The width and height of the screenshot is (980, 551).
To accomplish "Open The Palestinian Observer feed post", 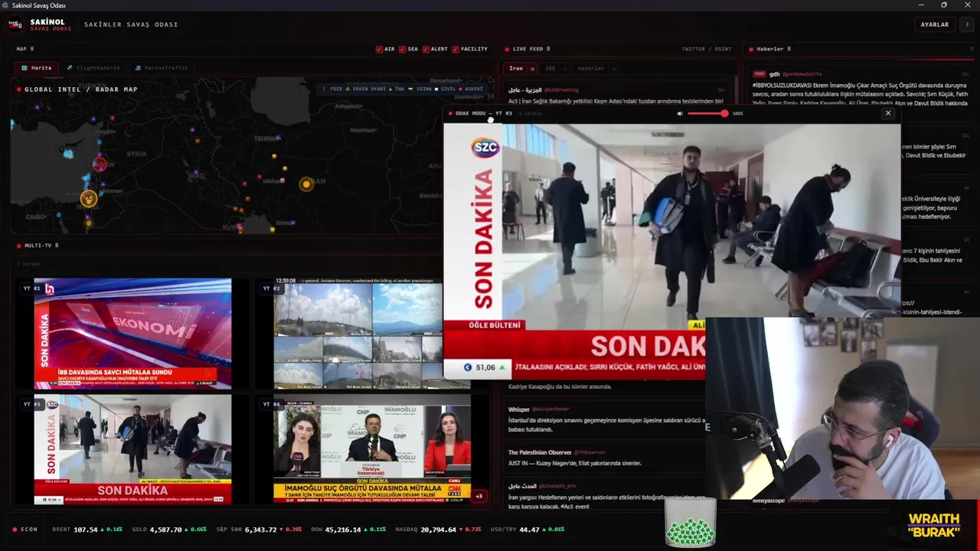I will click(605, 458).
